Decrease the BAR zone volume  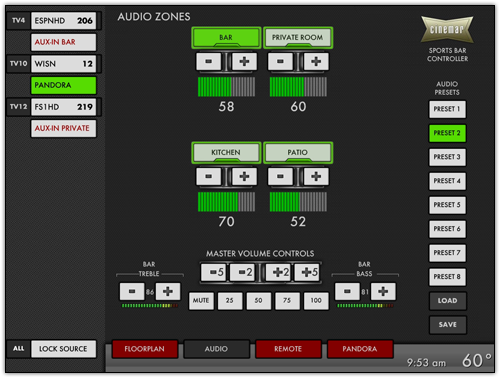click(x=209, y=61)
